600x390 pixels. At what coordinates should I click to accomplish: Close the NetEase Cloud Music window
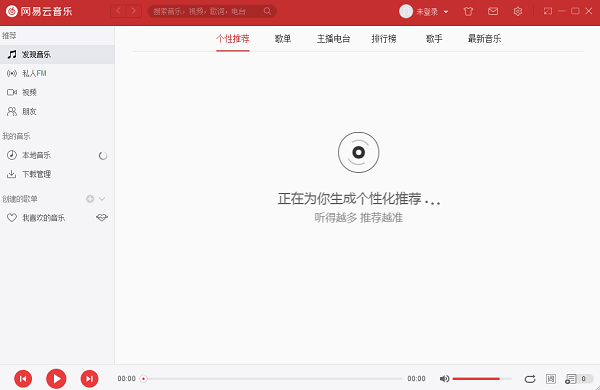(x=589, y=11)
